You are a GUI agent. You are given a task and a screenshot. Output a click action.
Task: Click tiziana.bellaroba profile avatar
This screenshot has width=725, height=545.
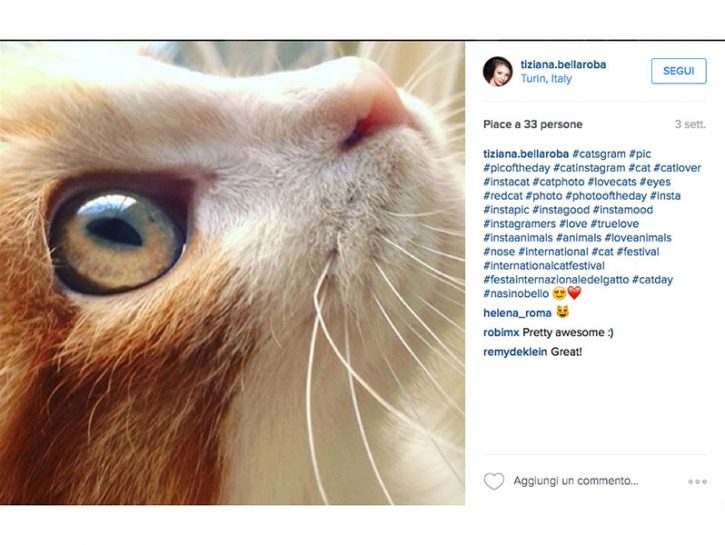pyautogui.click(x=498, y=71)
